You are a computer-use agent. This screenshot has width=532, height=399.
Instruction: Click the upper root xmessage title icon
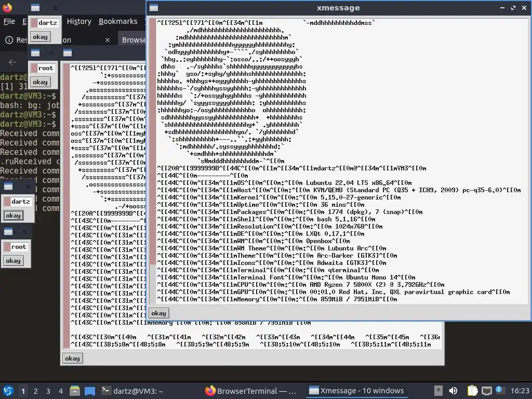click(35, 53)
